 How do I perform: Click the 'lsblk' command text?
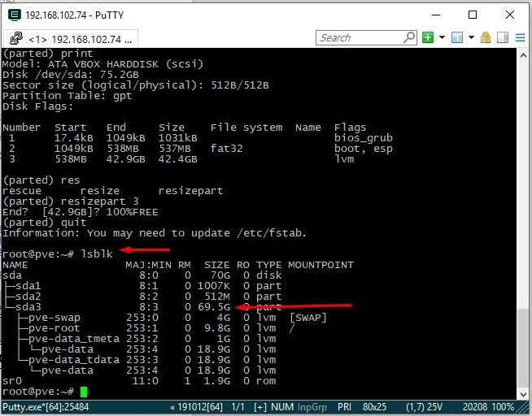97,253
